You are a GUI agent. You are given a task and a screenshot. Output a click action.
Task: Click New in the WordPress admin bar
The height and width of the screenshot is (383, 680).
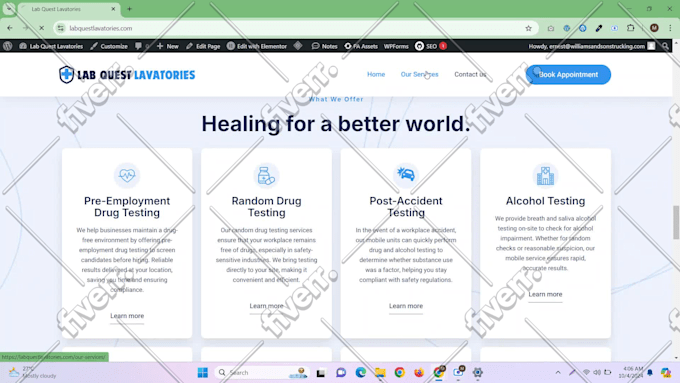point(168,46)
